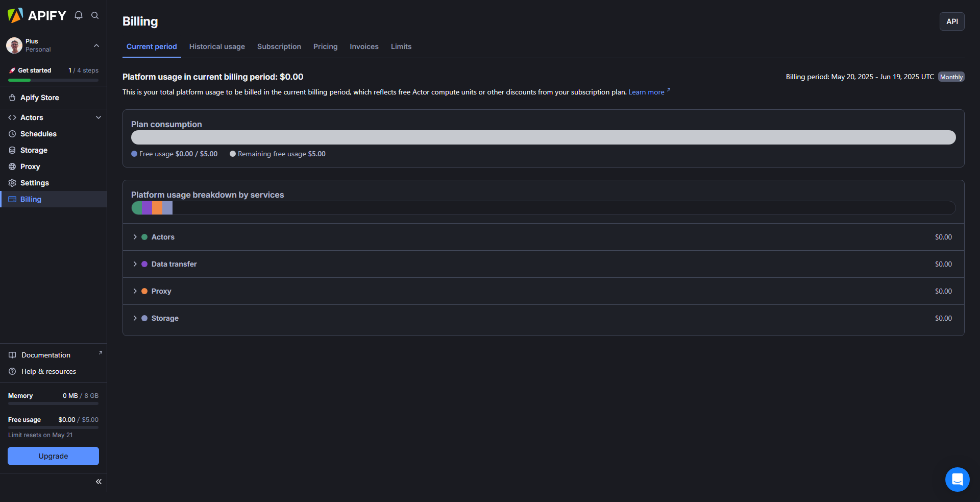
Task: Open the Invoices tab
Action: [x=364, y=46]
